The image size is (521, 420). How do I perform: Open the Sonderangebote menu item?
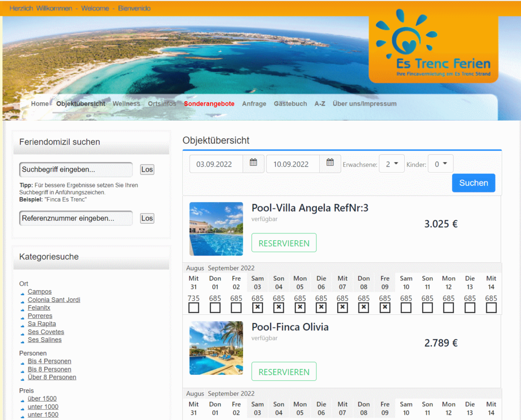[x=209, y=104]
